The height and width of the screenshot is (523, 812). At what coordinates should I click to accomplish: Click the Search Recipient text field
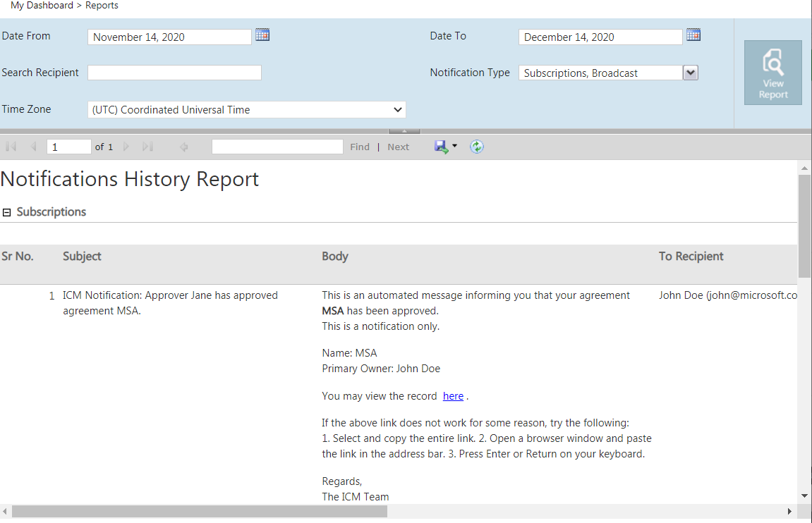tap(174, 73)
